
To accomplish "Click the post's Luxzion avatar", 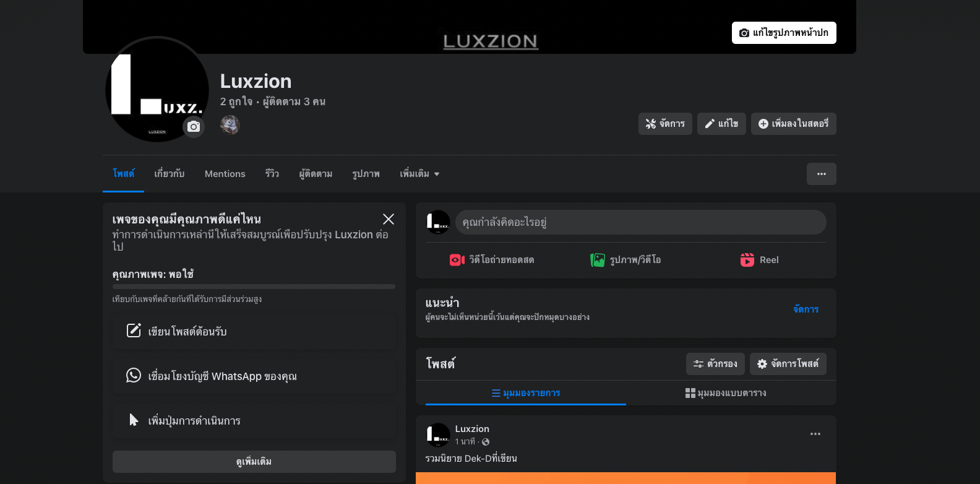I will [x=438, y=435].
